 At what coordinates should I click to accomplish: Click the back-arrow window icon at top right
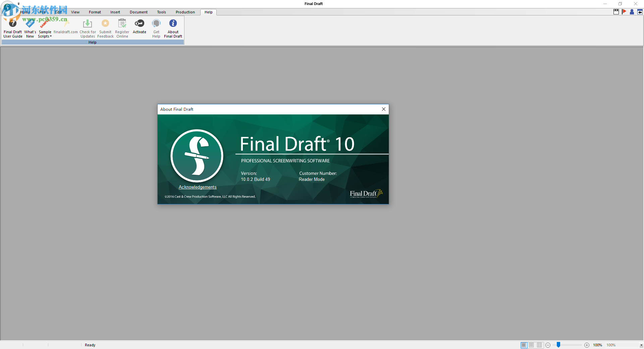click(640, 12)
